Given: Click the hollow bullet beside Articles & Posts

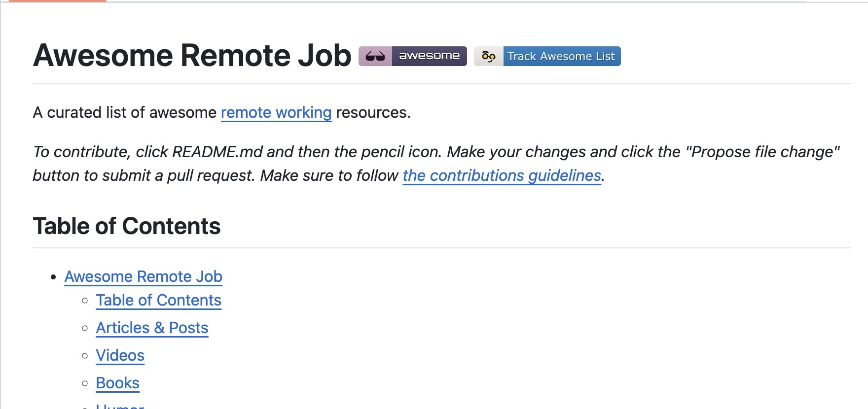Looking at the screenshot, I should tap(85, 328).
